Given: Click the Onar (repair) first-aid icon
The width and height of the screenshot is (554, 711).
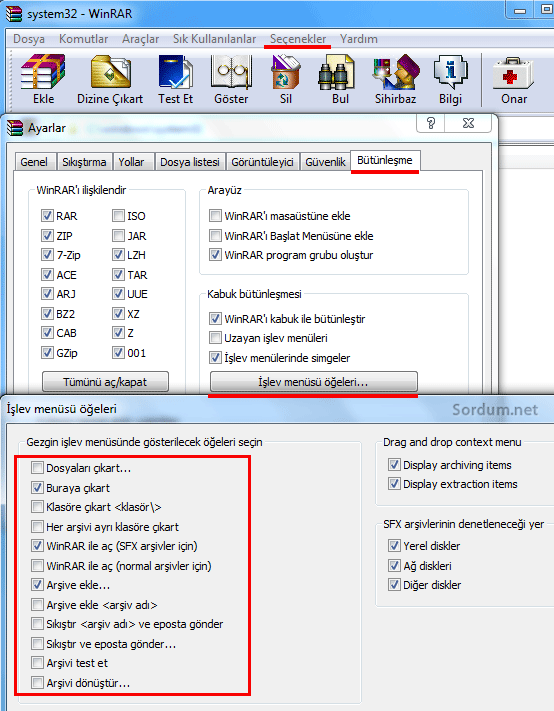Looking at the screenshot, I should [x=513, y=73].
